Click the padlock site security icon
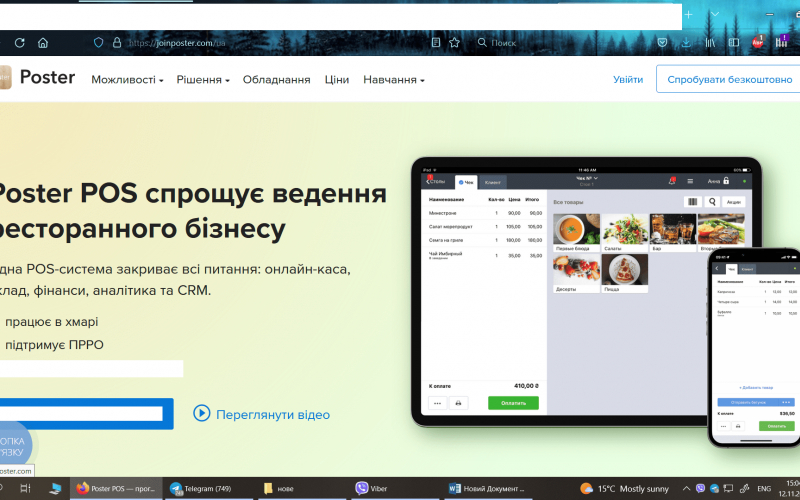 (x=117, y=42)
